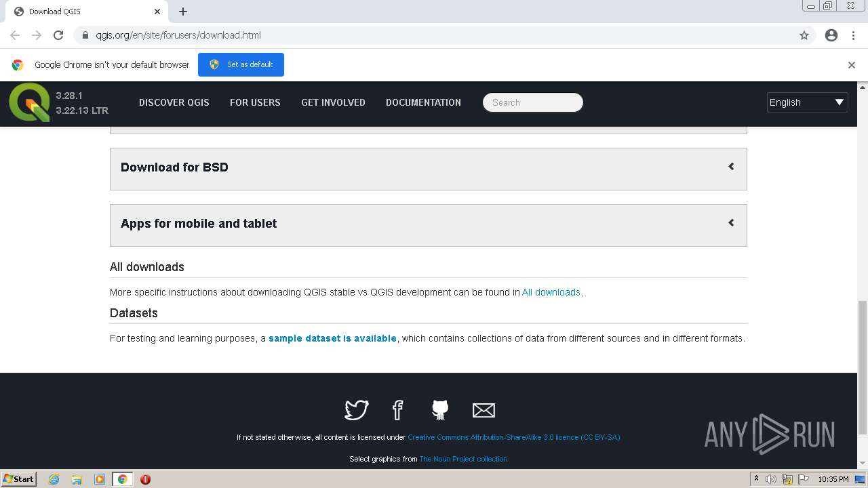Open the QGIS GitHub icon
The height and width of the screenshot is (488, 868).
(x=440, y=409)
